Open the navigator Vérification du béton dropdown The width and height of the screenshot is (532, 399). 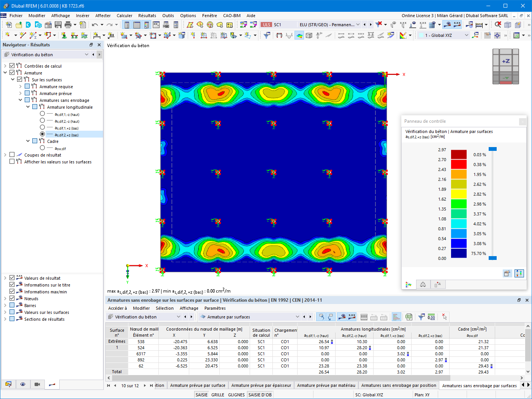point(46,54)
